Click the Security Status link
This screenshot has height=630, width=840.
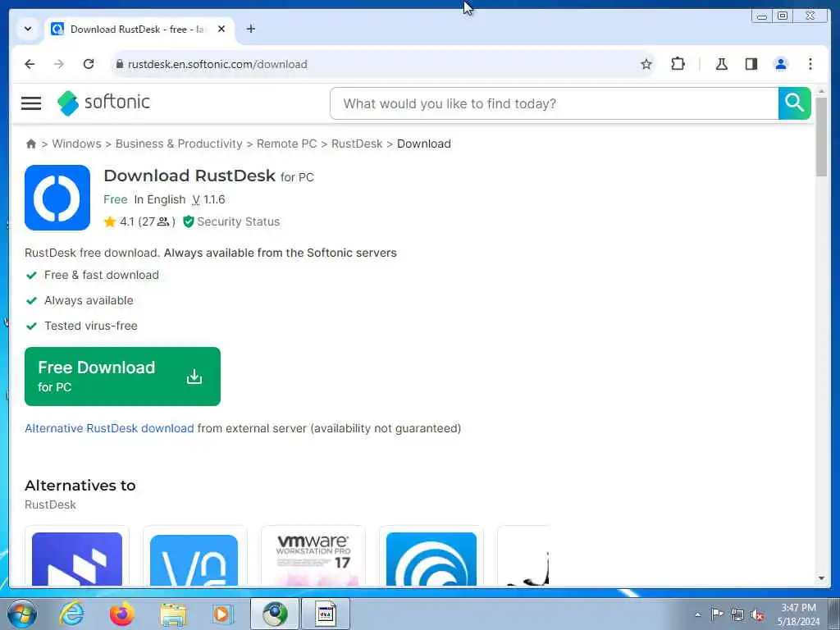239,221
